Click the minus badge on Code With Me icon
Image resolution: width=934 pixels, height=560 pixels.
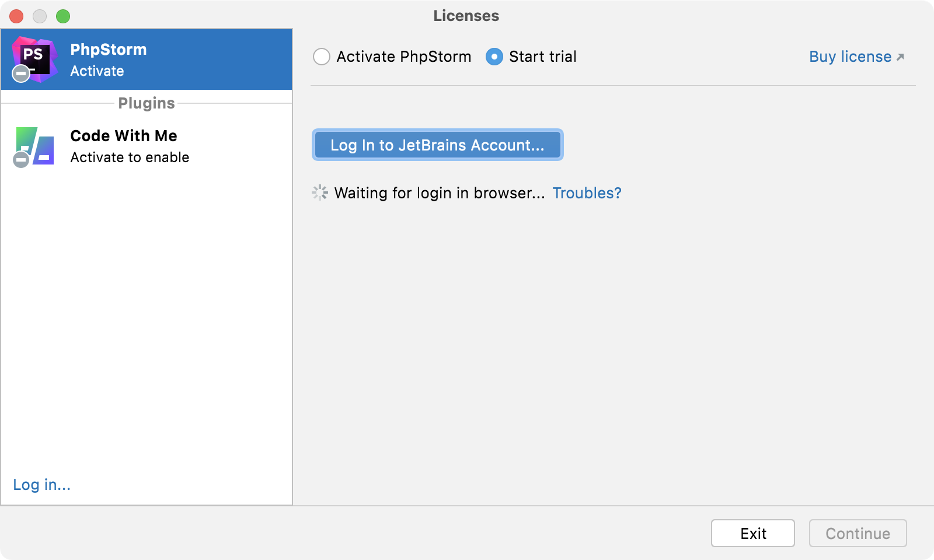[x=22, y=159]
